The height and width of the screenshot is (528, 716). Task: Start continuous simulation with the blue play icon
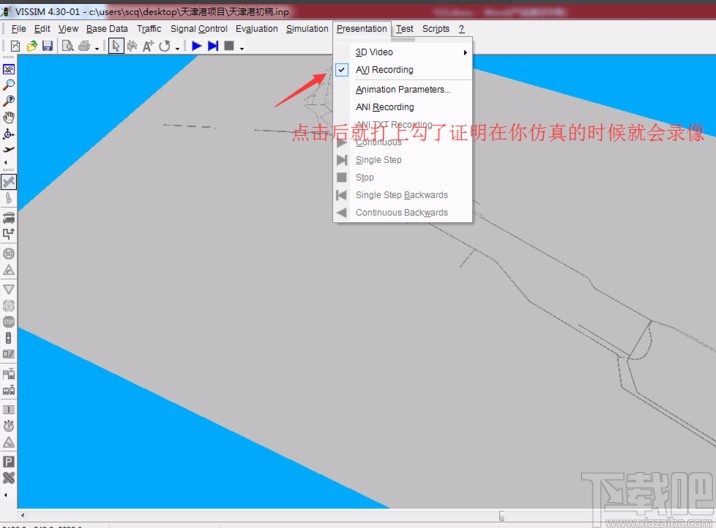tap(197, 46)
